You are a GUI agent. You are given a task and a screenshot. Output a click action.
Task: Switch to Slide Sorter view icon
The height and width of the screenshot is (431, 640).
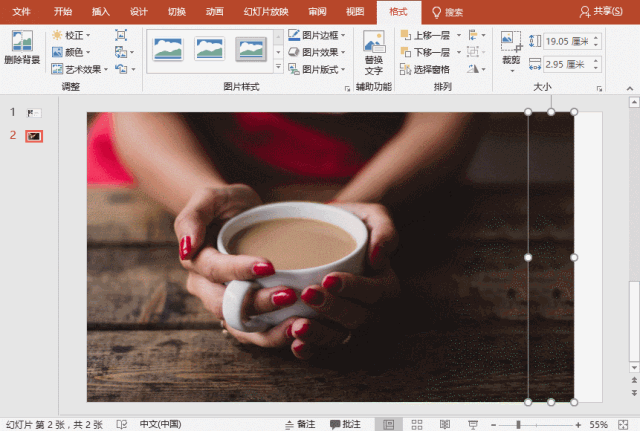point(417,425)
